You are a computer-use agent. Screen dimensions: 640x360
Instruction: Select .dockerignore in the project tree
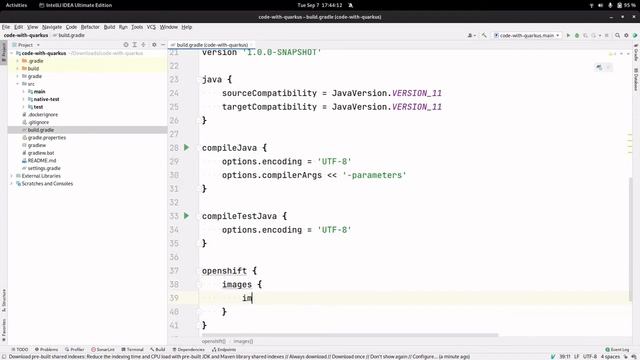click(43, 115)
